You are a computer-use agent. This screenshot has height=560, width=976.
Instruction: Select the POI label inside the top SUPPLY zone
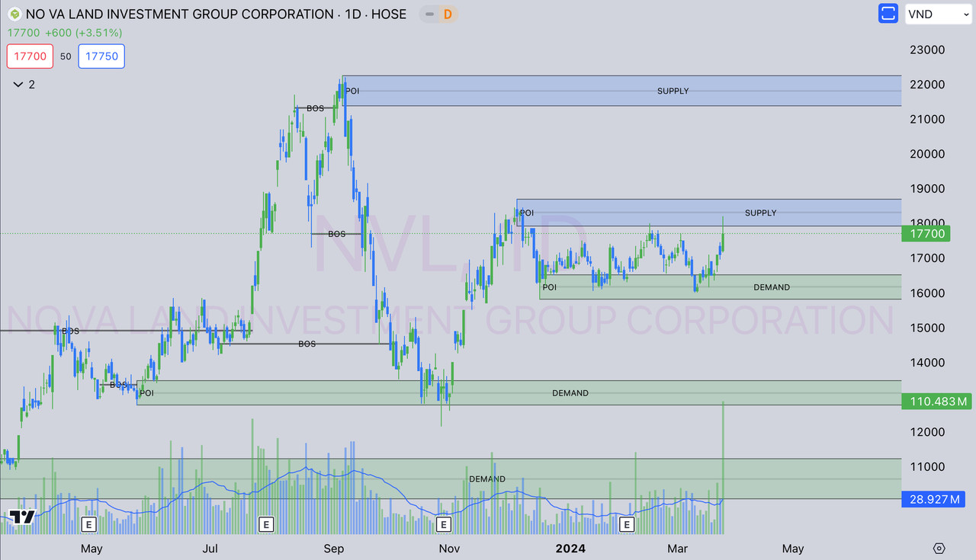(352, 91)
